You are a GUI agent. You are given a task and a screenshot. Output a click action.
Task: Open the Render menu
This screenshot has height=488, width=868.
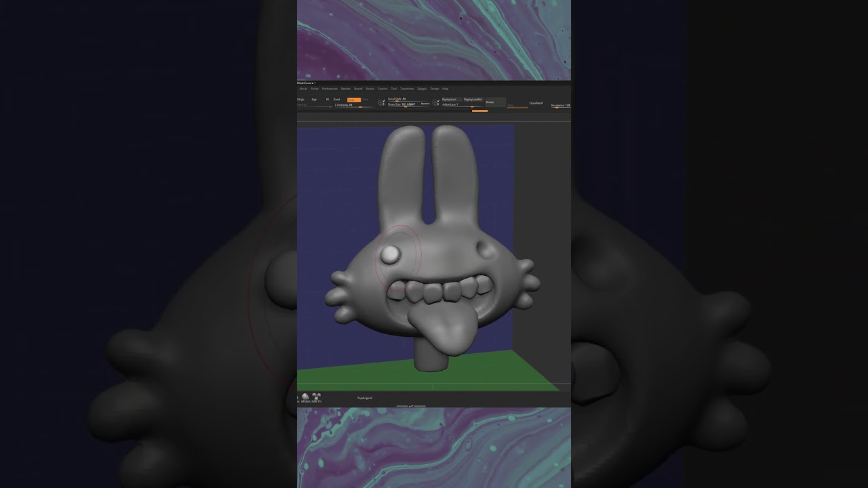pos(346,89)
